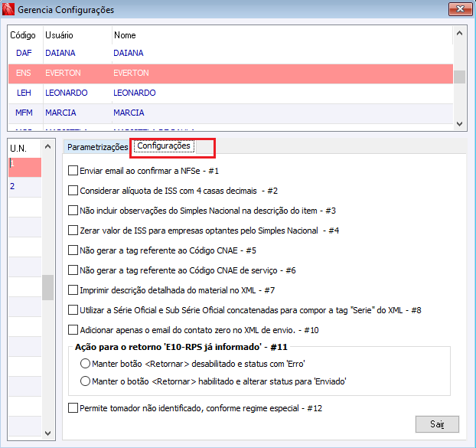Enable 'Imprimir descrição detalhada do material' checkbox
Viewport: 476px width, 448px height.
[73, 290]
